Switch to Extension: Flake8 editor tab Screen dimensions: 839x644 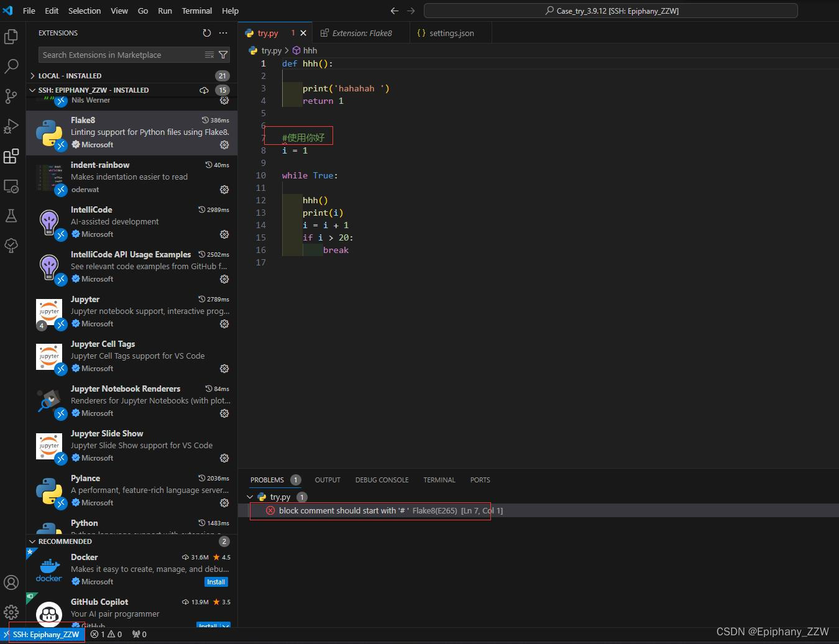[x=362, y=33]
